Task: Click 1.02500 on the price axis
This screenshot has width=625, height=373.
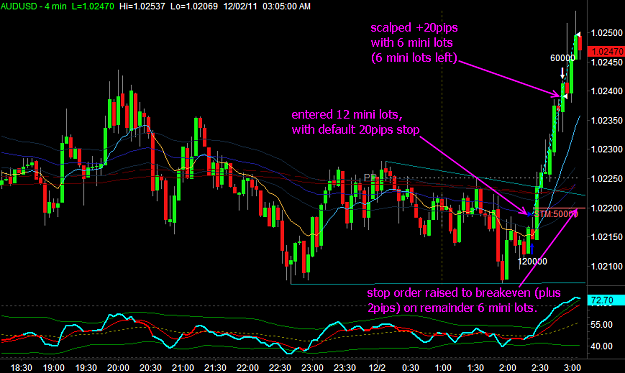Action: coord(607,33)
